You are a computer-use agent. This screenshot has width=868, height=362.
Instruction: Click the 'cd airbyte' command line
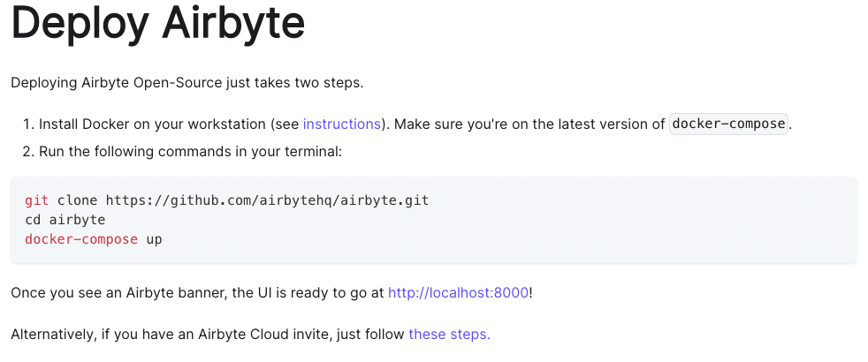(x=65, y=220)
